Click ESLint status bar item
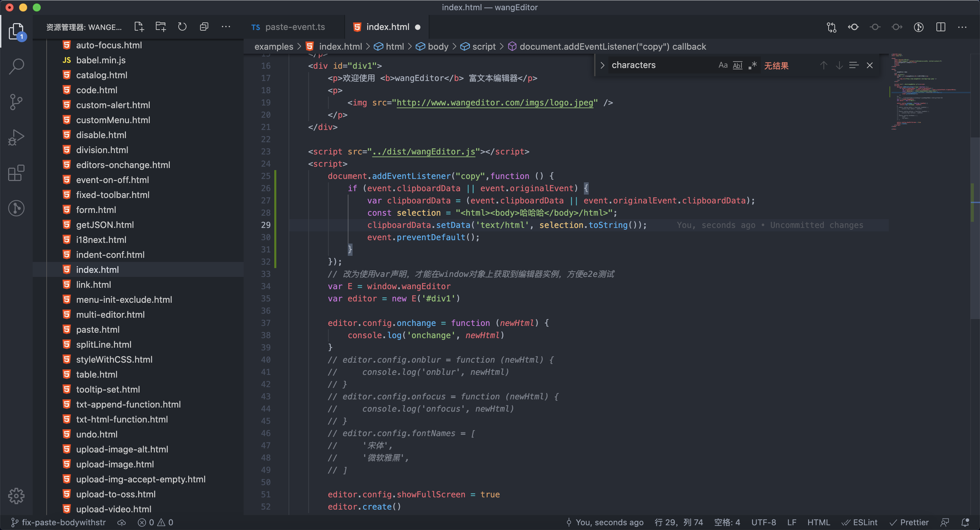The width and height of the screenshot is (980, 530). point(860,523)
